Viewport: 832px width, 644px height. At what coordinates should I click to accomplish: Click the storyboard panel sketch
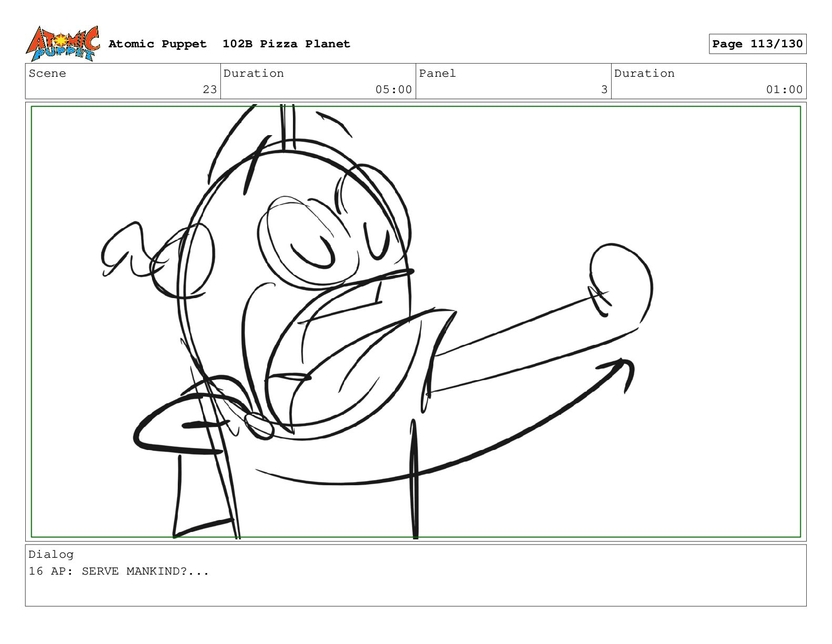415,322
